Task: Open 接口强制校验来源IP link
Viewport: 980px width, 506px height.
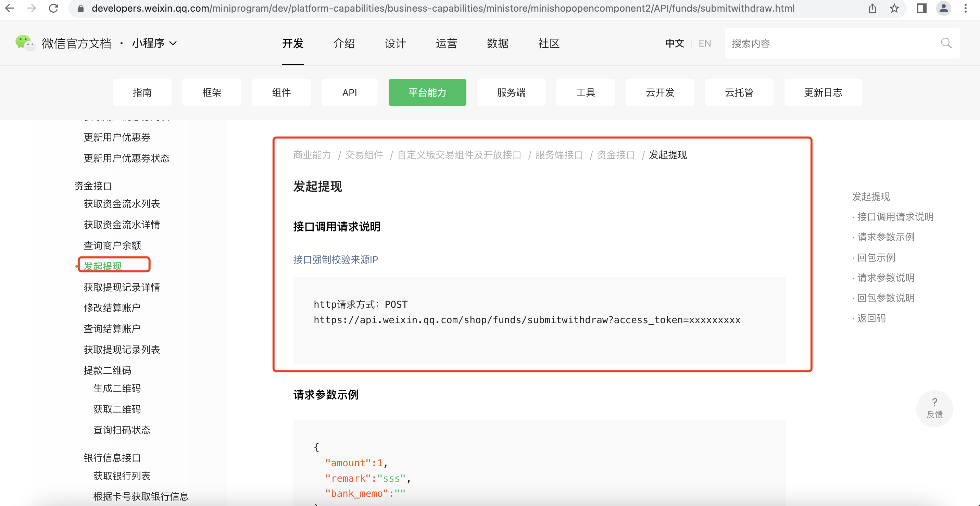Action: tap(335, 260)
